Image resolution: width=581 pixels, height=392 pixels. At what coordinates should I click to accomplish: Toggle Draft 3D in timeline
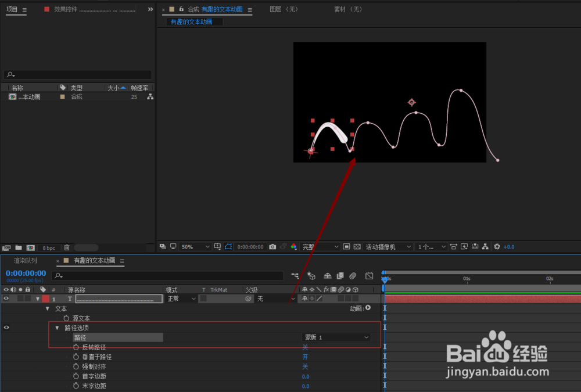click(311, 276)
